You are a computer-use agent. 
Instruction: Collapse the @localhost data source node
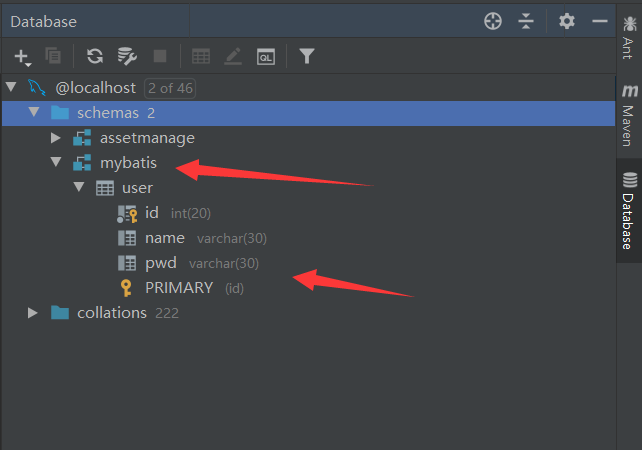[11, 87]
